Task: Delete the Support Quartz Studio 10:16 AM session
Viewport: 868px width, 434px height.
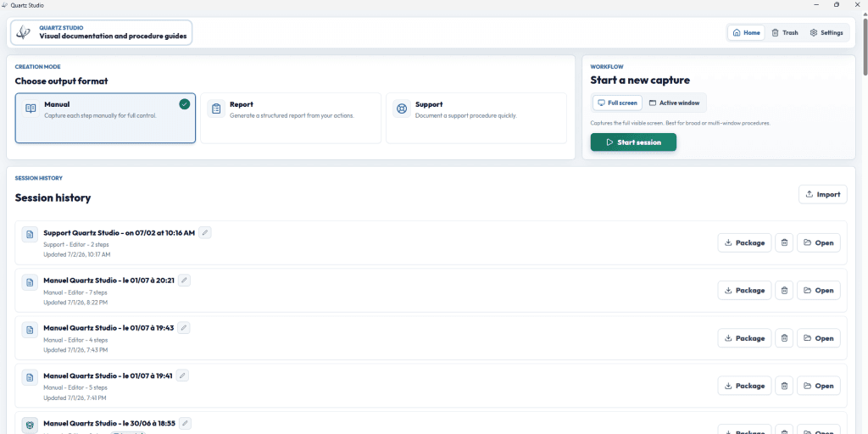Action: coord(784,242)
